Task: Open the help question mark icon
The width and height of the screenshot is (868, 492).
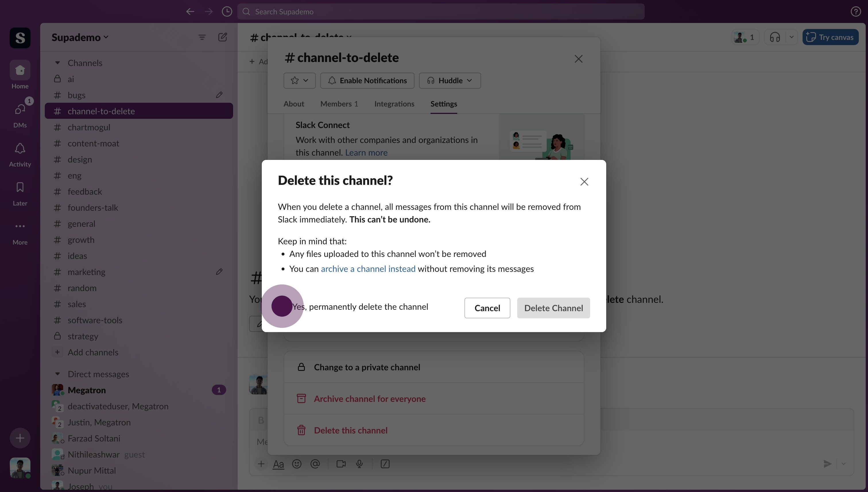Action: click(855, 11)
